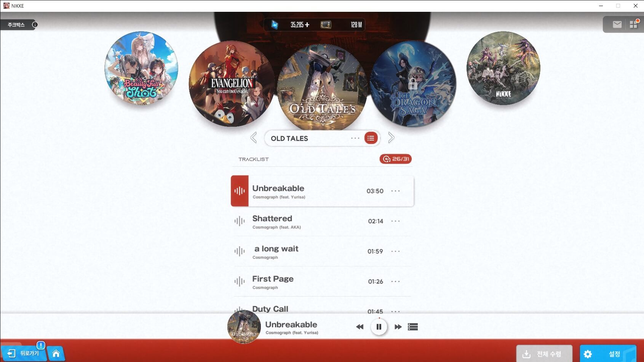
Task: Click the 26/31 collection counter
Action: point(396,159)
